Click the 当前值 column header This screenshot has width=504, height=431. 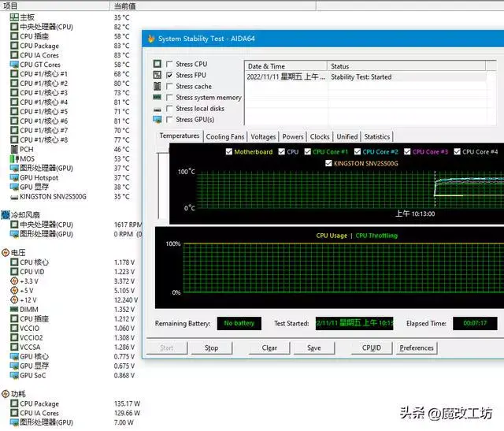[x=213, y=6]
